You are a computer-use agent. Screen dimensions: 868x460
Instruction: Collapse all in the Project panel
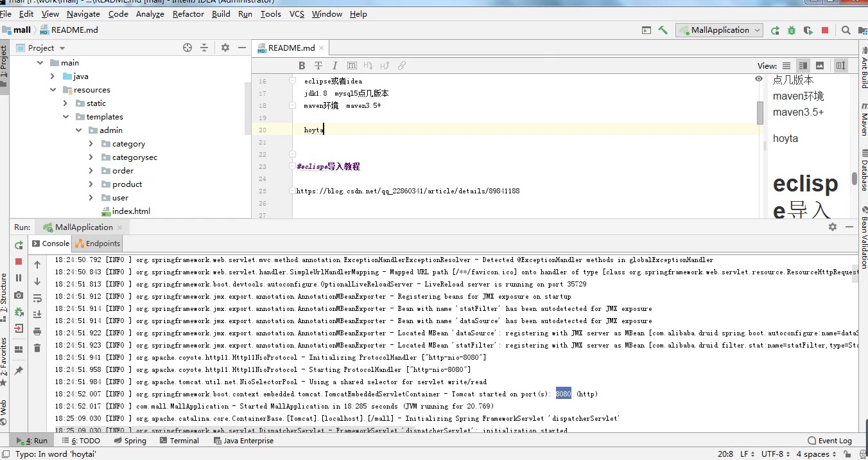click(x=204, y=48)
